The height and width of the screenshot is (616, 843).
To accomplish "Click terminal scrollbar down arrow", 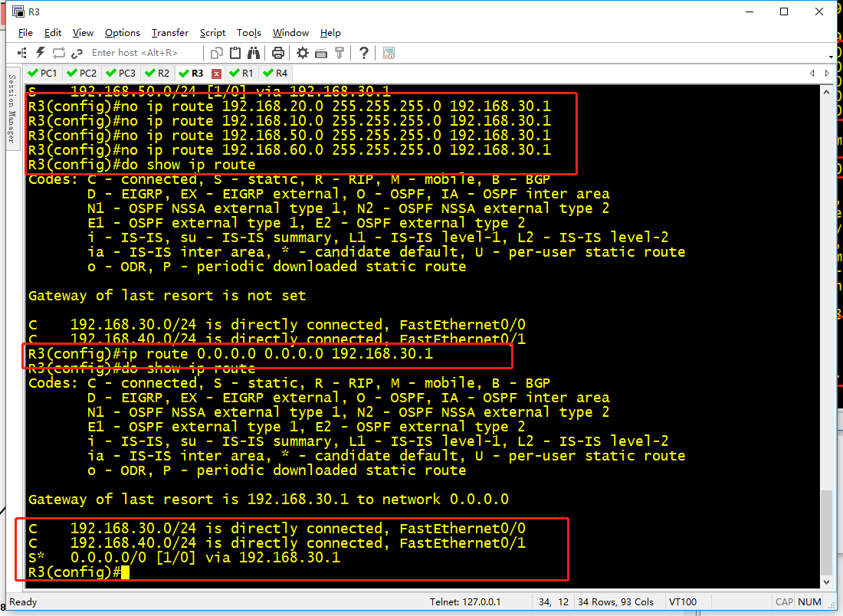I will pyautogui.click(x=826, y=582).
